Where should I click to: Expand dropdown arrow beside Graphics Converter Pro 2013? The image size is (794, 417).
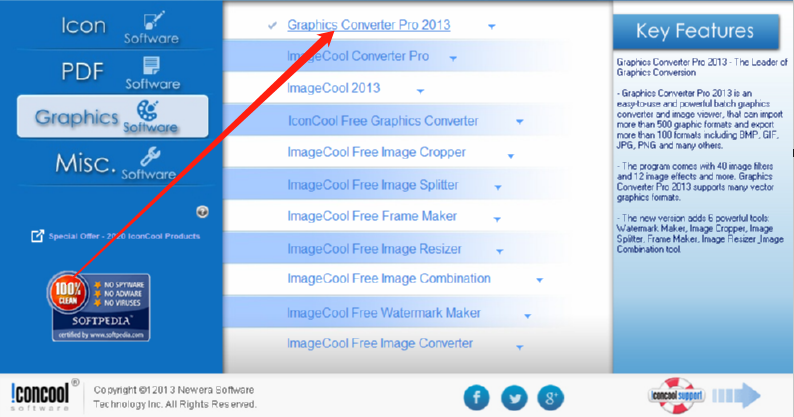tap(491, 26)
